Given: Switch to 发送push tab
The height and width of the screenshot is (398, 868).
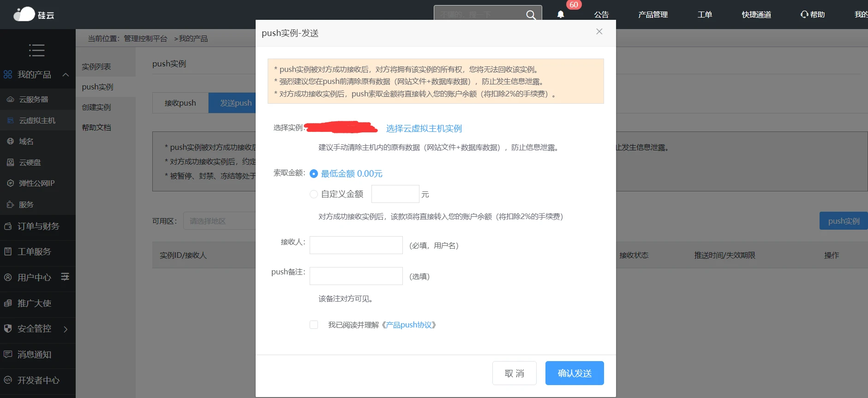Looking at the screenshot, I should pos(232,103).
